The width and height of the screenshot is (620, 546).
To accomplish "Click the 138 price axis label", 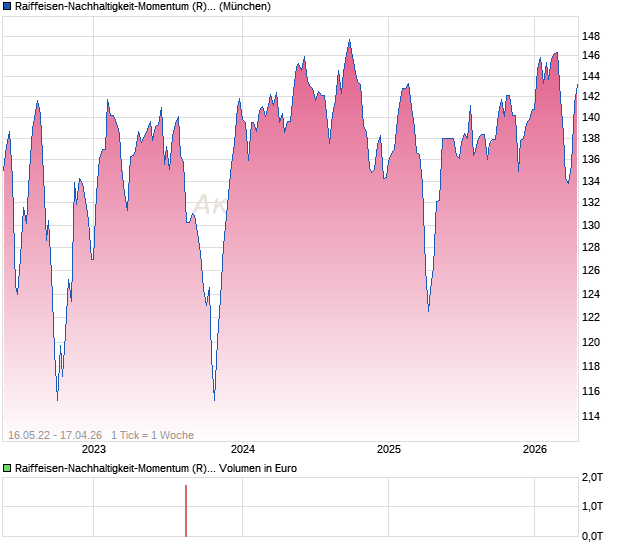I will 591,138.
